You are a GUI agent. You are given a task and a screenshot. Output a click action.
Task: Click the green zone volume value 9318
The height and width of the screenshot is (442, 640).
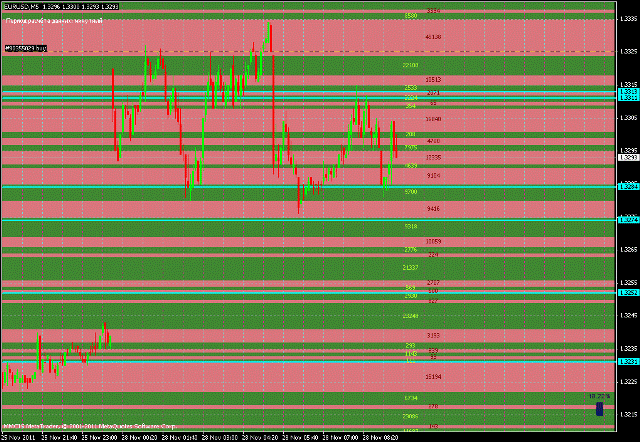(411, 226)
